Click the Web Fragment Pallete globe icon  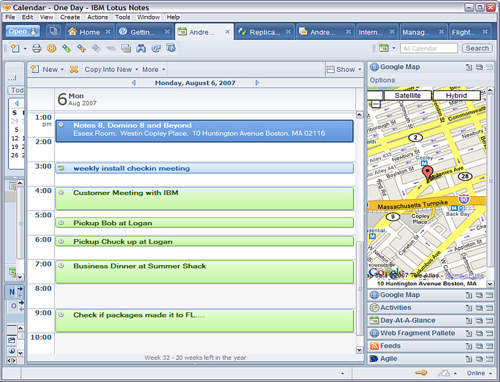point(374,333)
